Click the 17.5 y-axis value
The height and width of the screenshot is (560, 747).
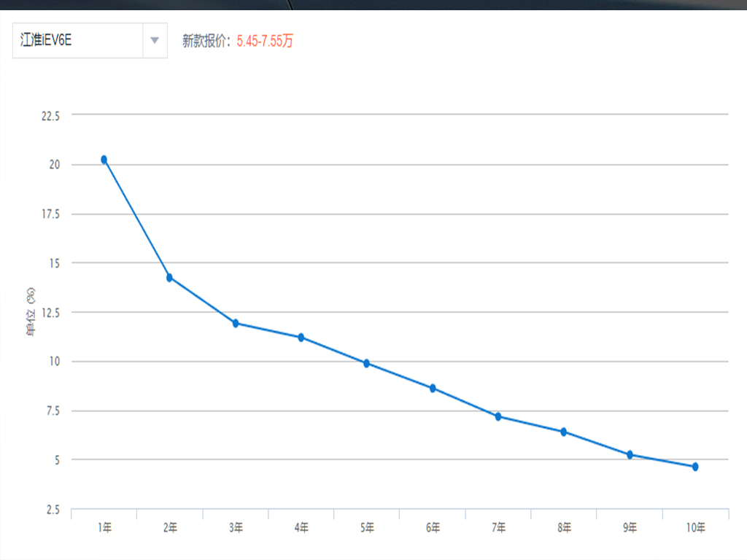point(50,214)
